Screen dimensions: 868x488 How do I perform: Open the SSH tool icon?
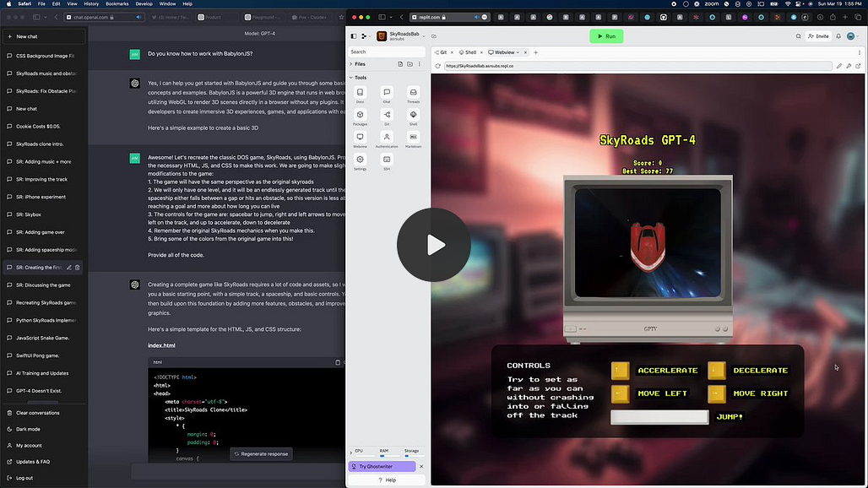click(x=387, y=160)
